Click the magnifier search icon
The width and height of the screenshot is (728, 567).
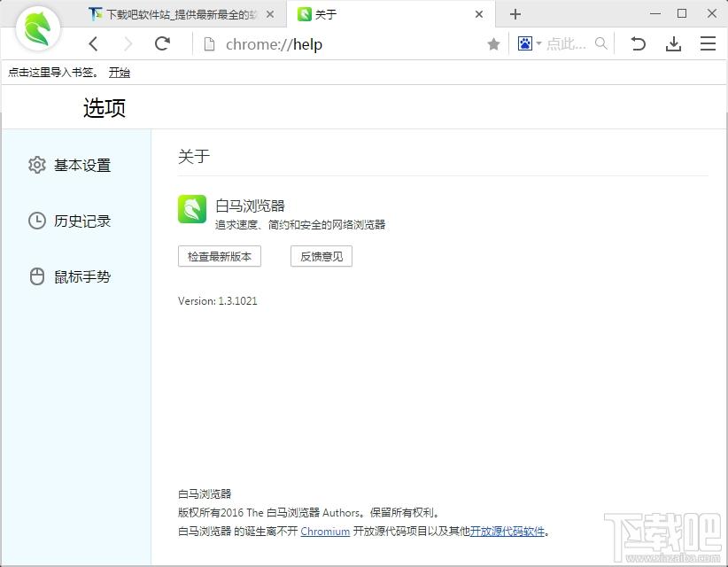pyautogui.click(x=600, y=43)
